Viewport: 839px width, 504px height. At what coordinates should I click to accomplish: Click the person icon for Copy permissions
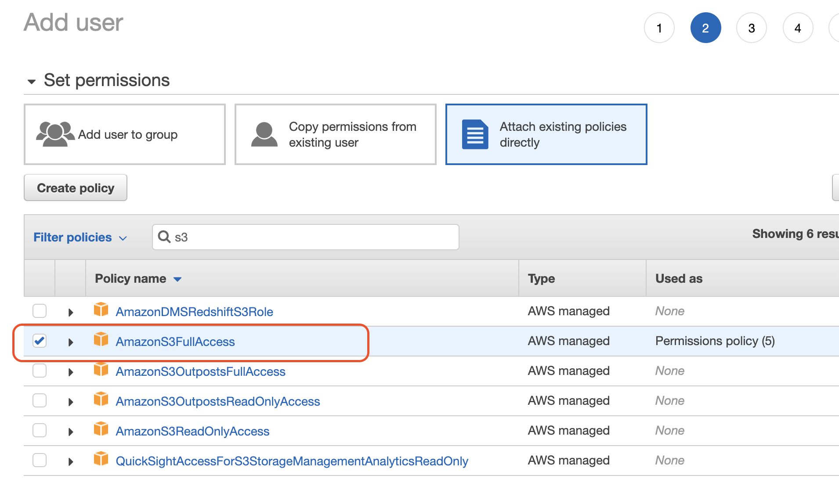pos(264,134)
